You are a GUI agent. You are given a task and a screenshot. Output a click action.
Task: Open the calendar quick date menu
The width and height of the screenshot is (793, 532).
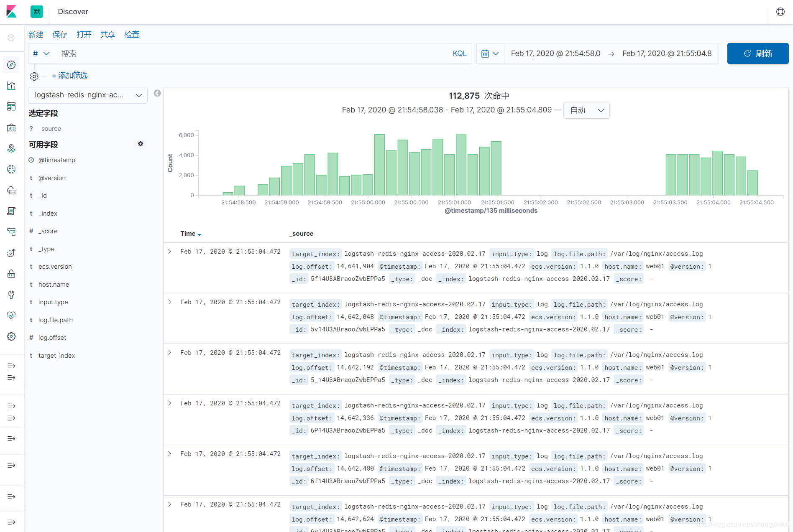490,53
